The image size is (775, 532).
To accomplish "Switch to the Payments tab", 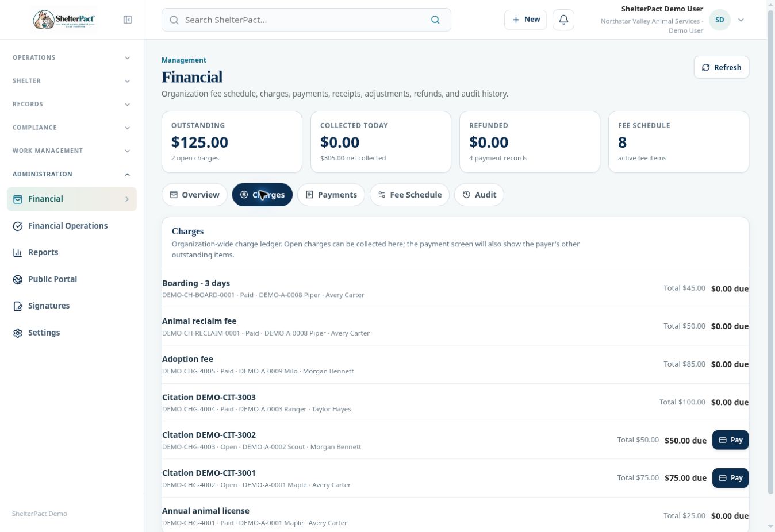I will pos(331,195).
